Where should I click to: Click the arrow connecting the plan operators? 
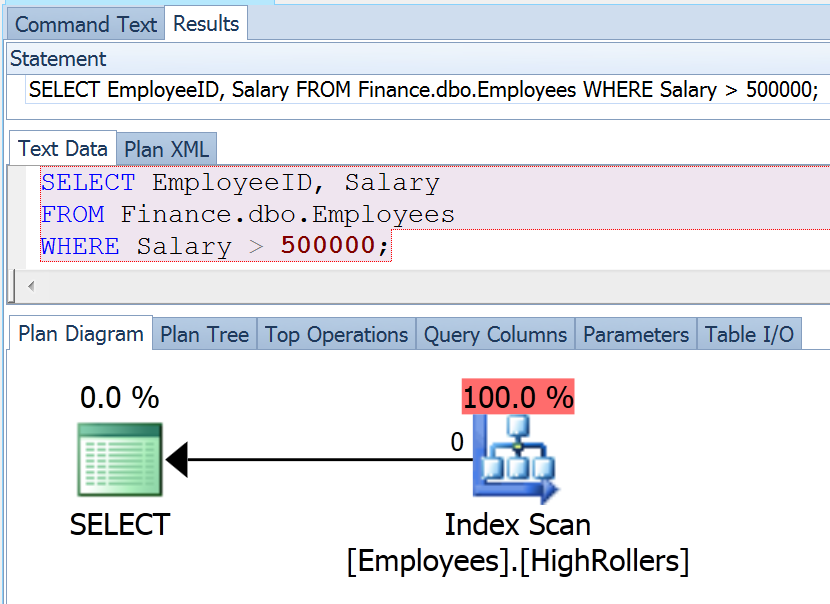coord(318,460)
